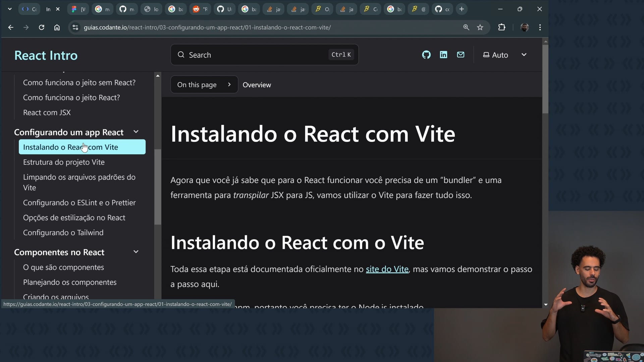Close the active browser tab
This screenshot has height=362, width=644.
pos(58,9)
